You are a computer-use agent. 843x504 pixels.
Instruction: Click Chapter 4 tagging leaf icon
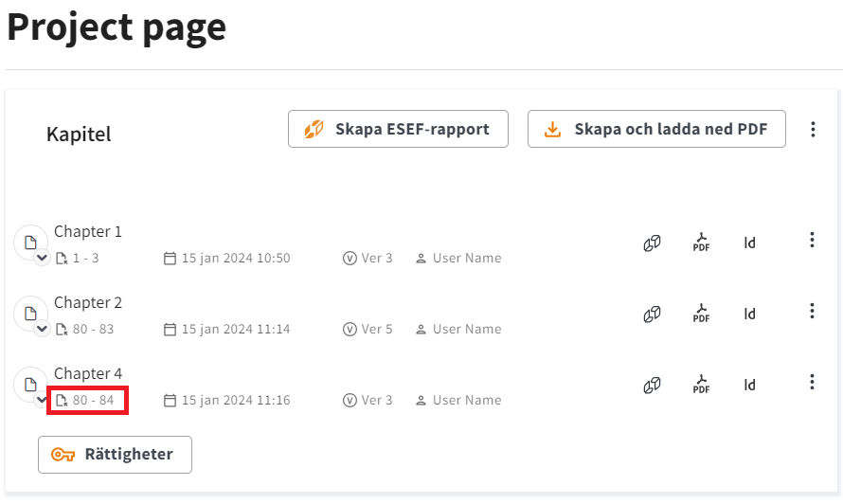click(x=653, y=386)
